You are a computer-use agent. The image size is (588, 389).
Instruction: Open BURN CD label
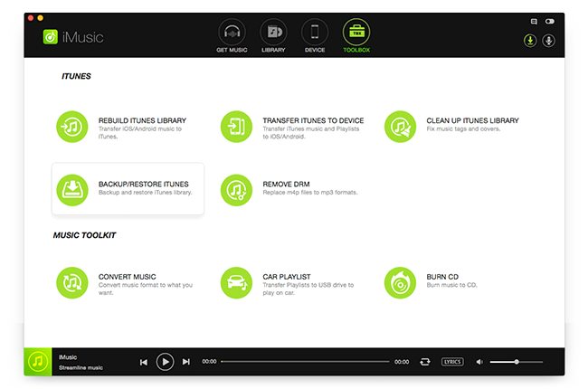(442, 277)
